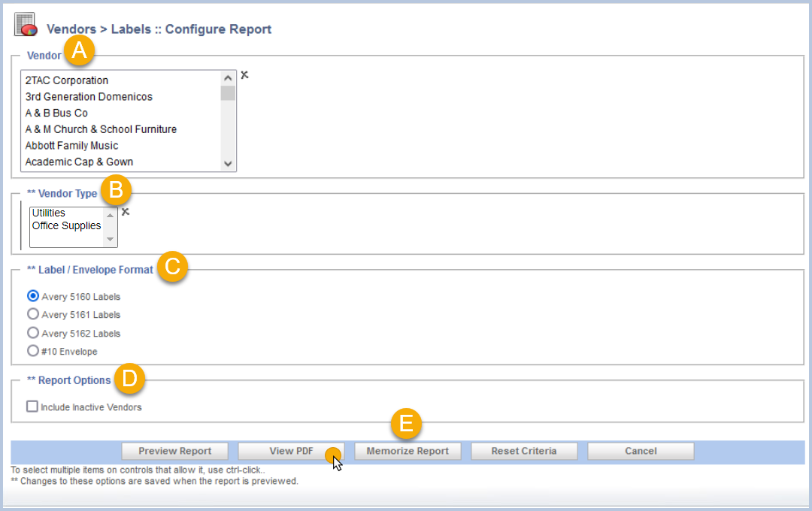Select Academic Cap & Gown vendor
This screenshot has height=511, width=812.
coord(79,162)
